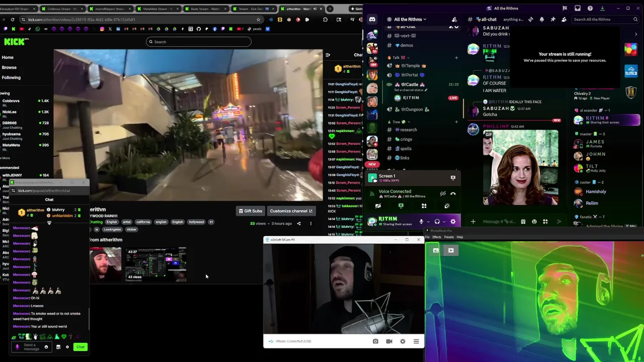Open Discord gift icon in message bar
The width and height of the screenshot is (644, 362).
(523, 221)
